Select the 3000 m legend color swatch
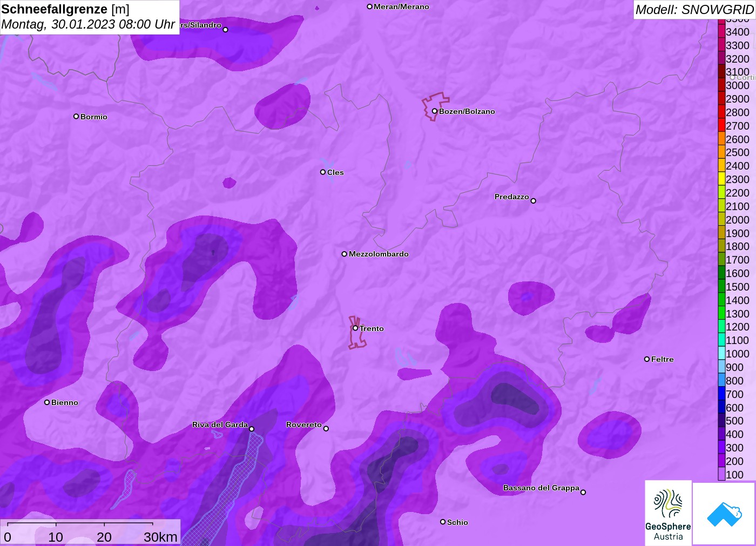Image resolution: width=756 pixels, height=546 pixels. [x=721, y=85]
